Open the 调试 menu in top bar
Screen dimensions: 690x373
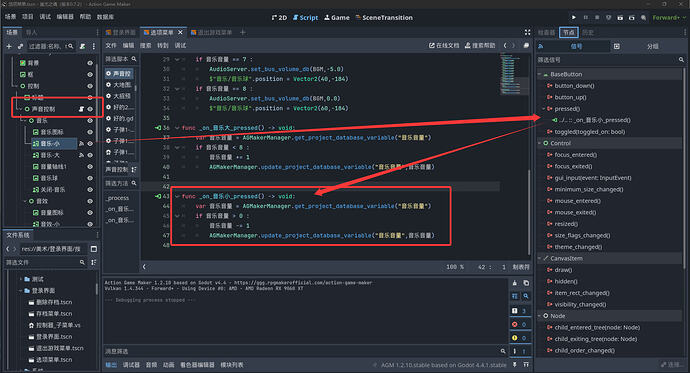[45, 17]
